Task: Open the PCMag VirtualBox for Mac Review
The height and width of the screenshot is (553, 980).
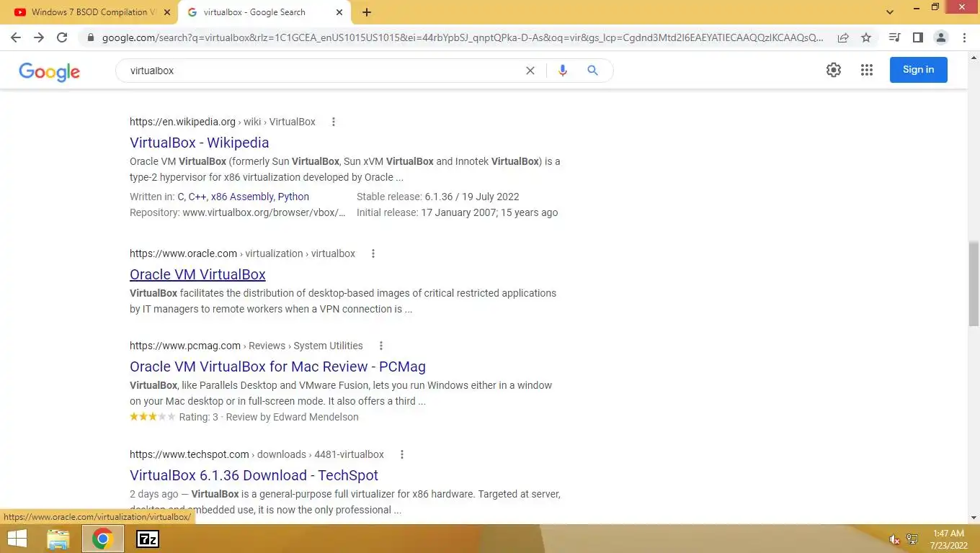Action: pos(277,367)
